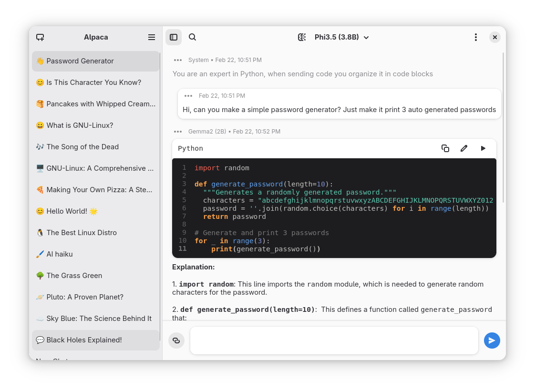Click the system prompt message text
535x392 pixels.
[x=303, y=74]
